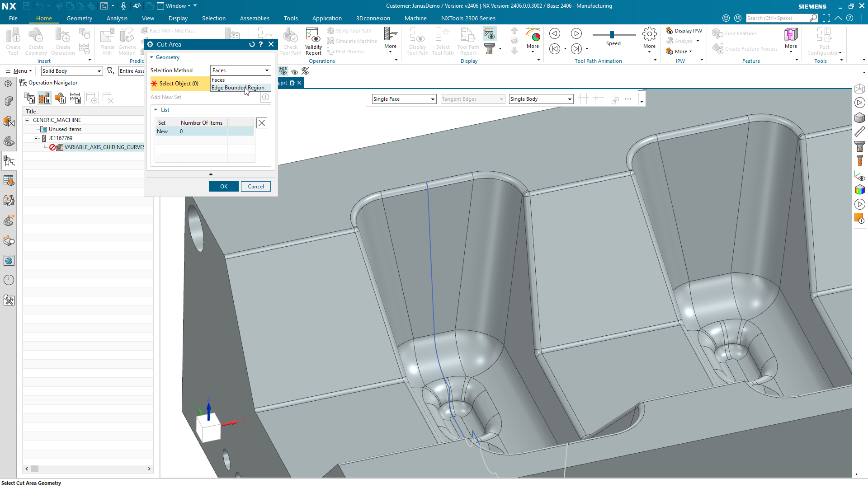Screen dimensions: 868x488
Task: Open Selection Method dropdown
Action: (241, 70)
